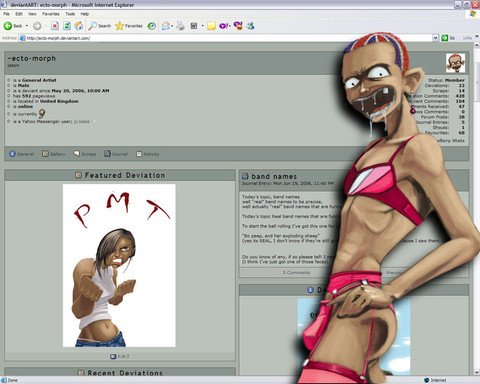The width and height of the screenshot is (480, 384).
Task: Click the scrollbar up arrow
Action: (x=476, y=46)
